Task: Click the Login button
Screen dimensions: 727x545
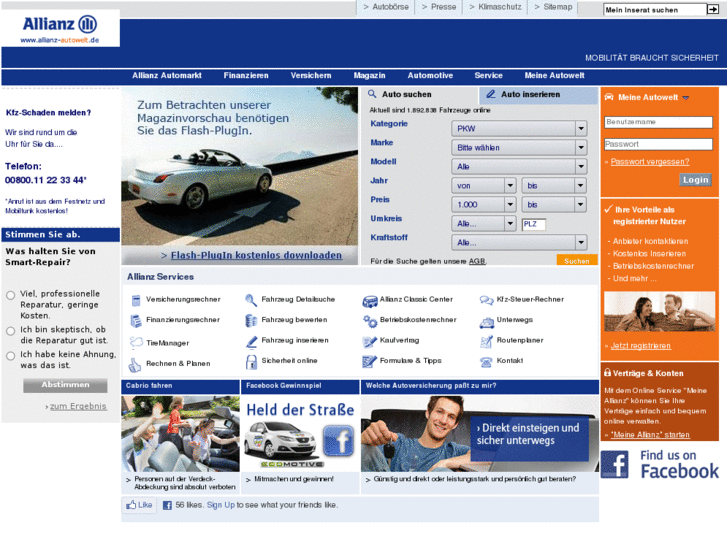Action: tap(695, 180)
